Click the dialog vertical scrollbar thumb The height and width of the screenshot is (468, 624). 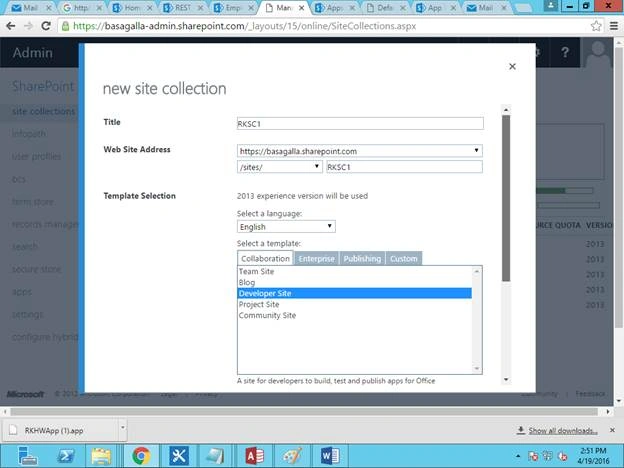[x=506, y=199]
